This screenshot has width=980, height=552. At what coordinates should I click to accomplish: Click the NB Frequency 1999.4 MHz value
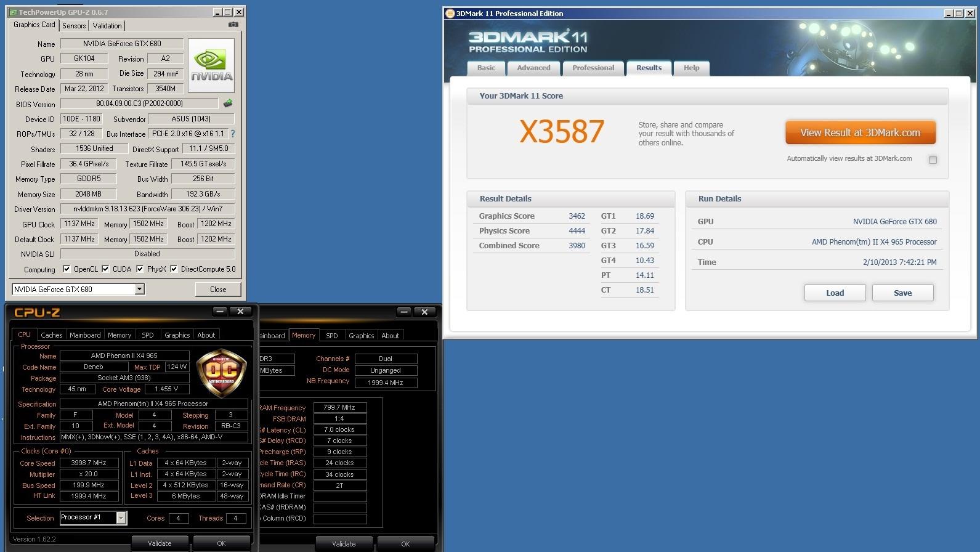[386, 383]
